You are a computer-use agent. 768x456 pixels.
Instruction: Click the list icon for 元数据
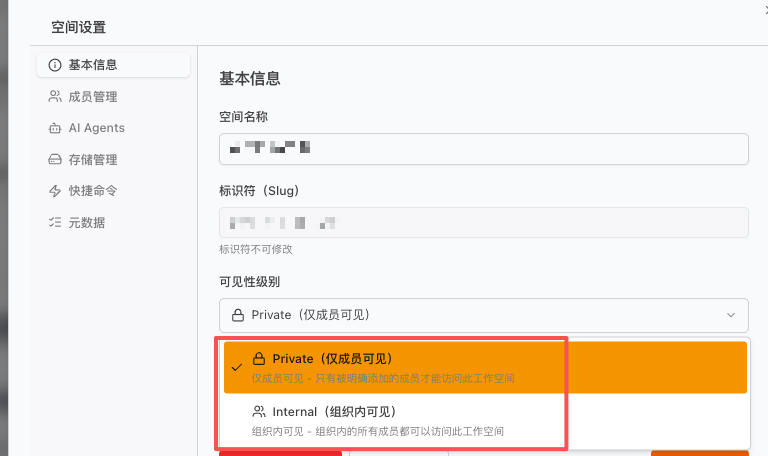tap(55, 222)
